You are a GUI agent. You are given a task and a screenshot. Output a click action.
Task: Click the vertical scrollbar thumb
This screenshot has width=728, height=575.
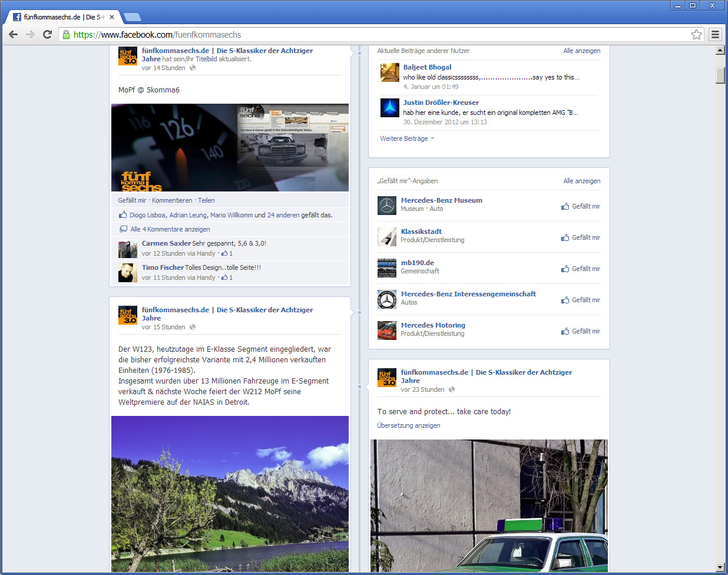click(x=720, y=75)
